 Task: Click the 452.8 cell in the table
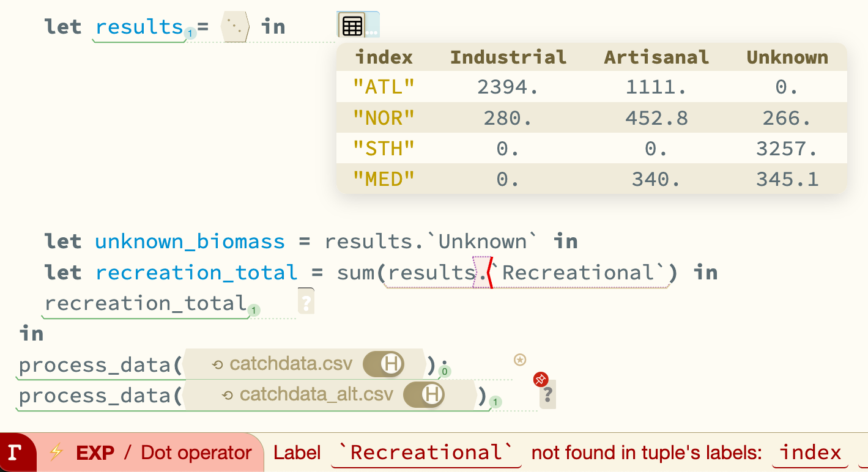coord(656,117)
